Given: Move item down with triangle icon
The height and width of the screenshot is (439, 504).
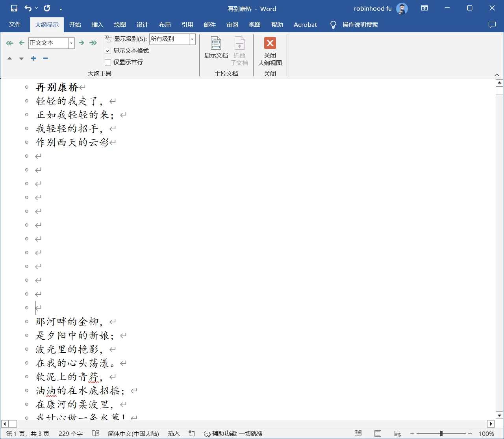Looking at the screenshot, I should click(22, 58).
